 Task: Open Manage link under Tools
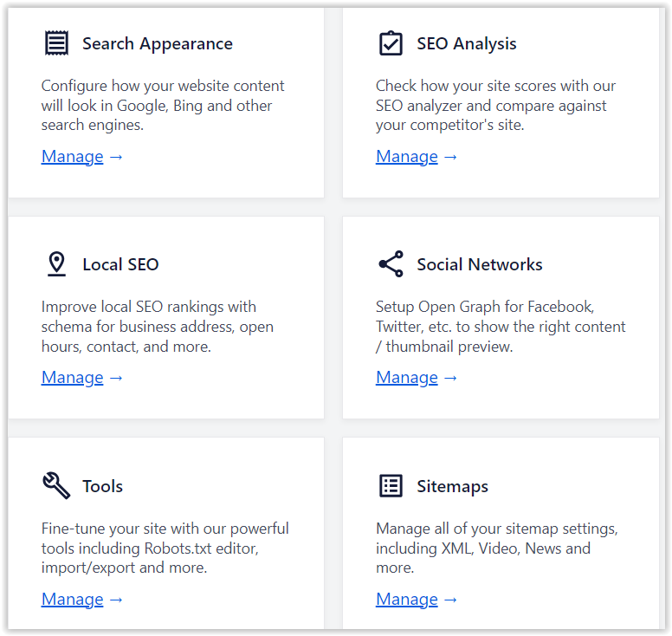[73, 599]
